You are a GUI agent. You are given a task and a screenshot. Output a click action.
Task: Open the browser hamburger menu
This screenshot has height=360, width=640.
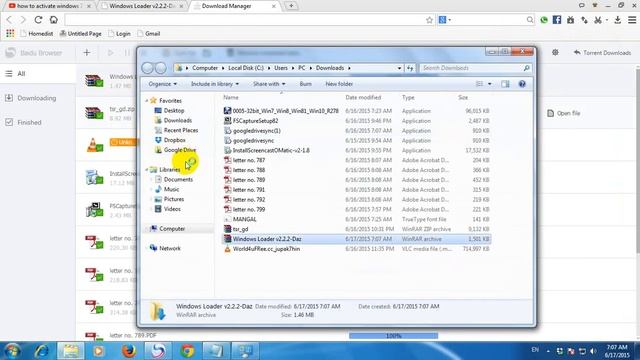click(632, 20)
